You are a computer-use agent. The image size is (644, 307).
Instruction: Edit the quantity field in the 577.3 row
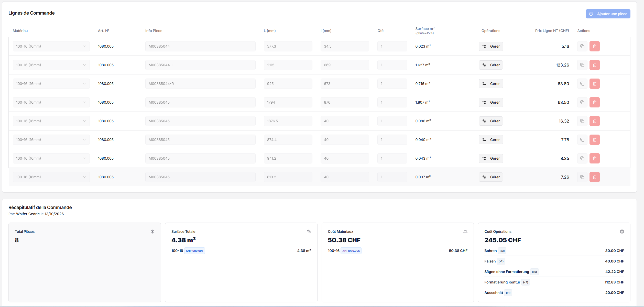(392, 46)
